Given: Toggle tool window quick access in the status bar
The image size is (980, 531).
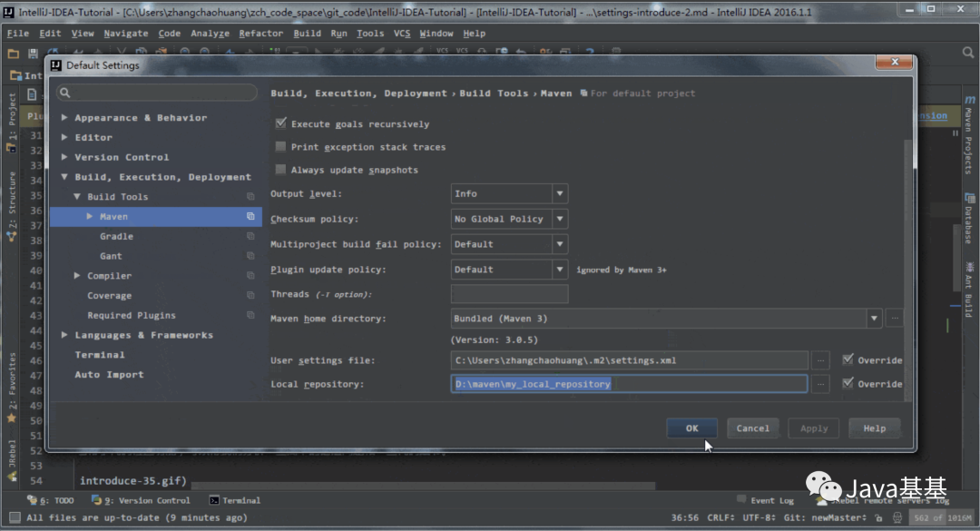Looking at the screenshot, I should pos(15,517).
